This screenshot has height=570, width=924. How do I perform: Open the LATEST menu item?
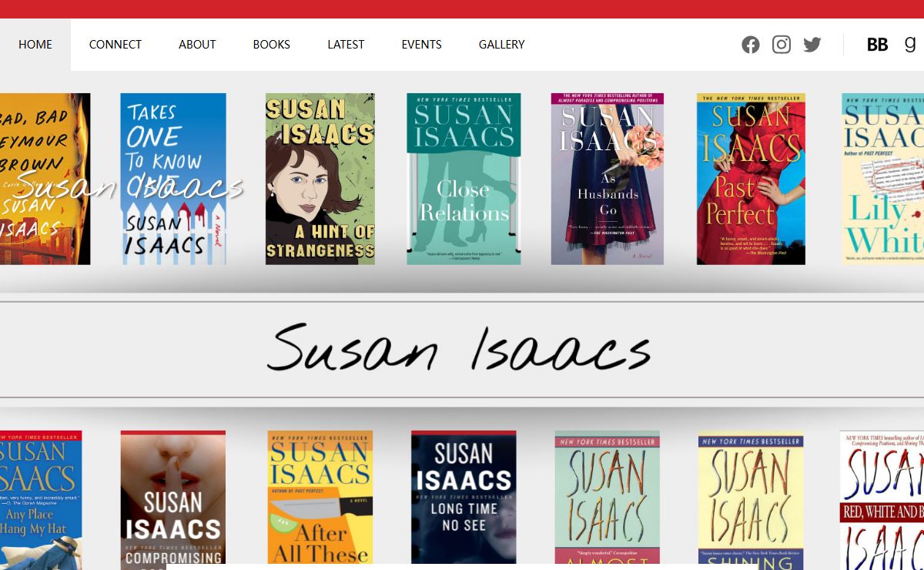click(346, 45)
